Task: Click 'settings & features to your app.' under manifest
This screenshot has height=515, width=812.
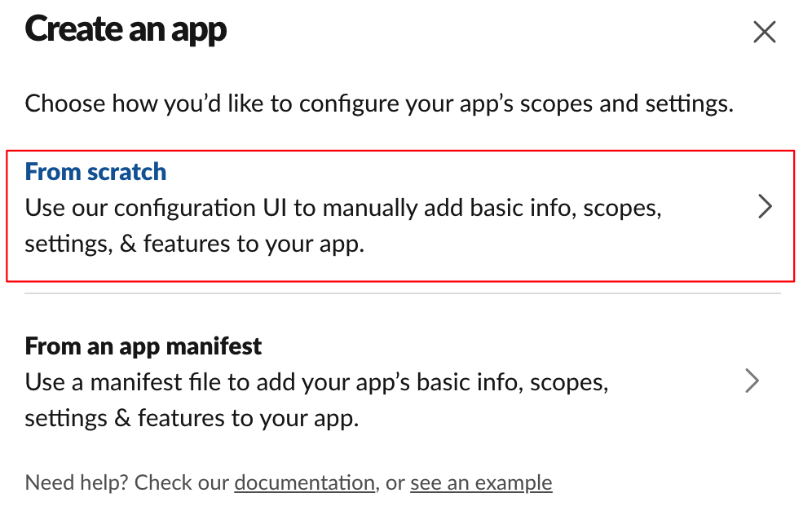Action: coord(192,418)
